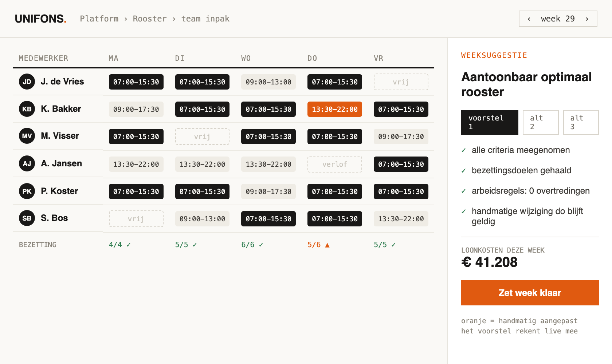Select S. Bos Tuesday 09:00–13:00 shift

point(202,219)
